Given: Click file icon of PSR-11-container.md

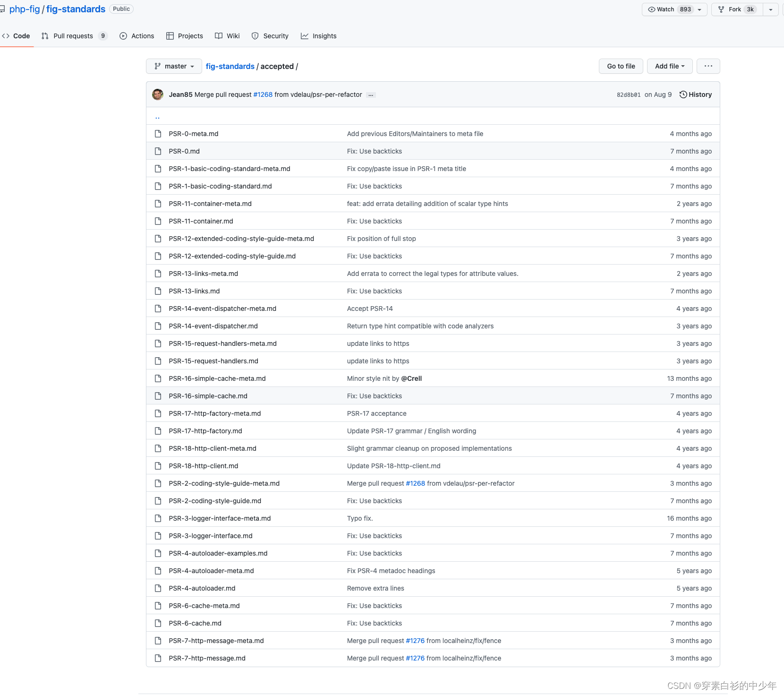Looking at the screenshot, I should (158, 221).
